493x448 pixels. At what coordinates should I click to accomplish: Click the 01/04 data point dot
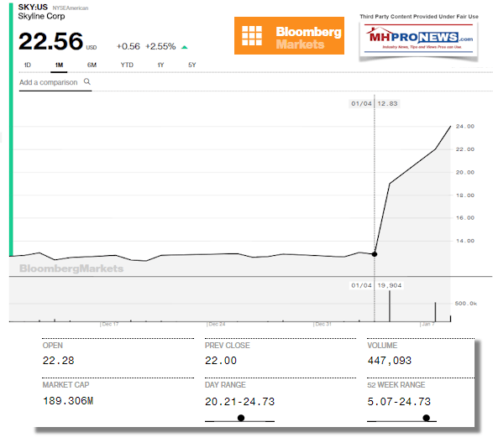click(x=375, y=254)
